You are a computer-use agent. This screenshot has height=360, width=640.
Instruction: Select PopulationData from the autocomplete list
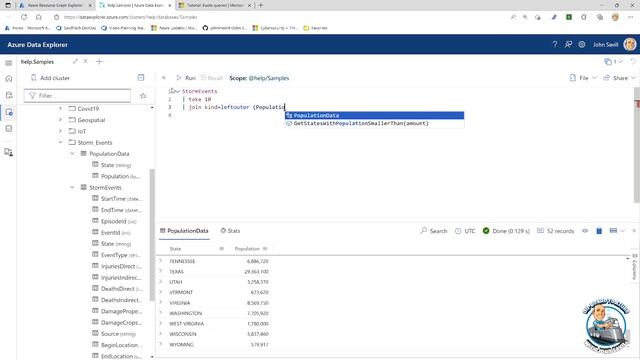[374, 116]
